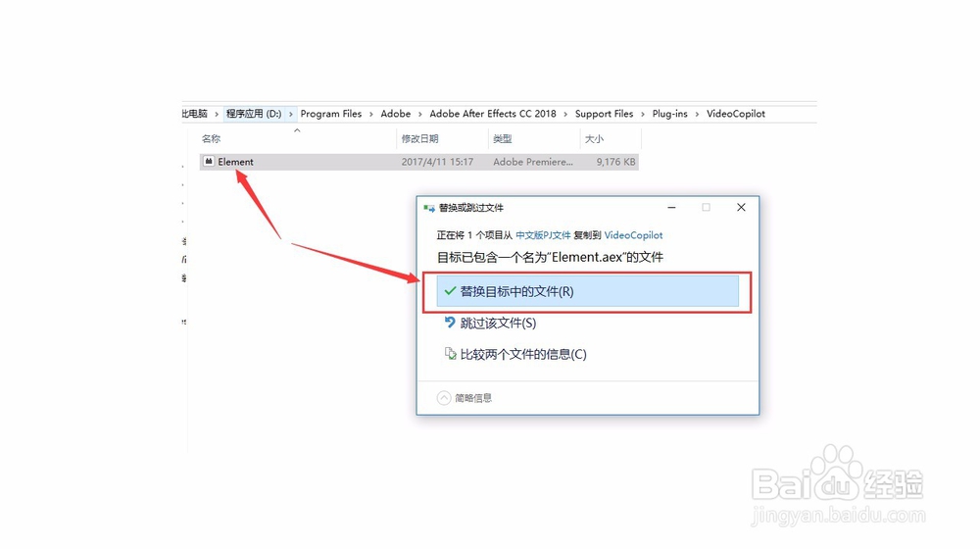The width and height of the screenshot is (980, 549).
Task: Click the Adobe Premiere... type cell
Action: [533, 162]
